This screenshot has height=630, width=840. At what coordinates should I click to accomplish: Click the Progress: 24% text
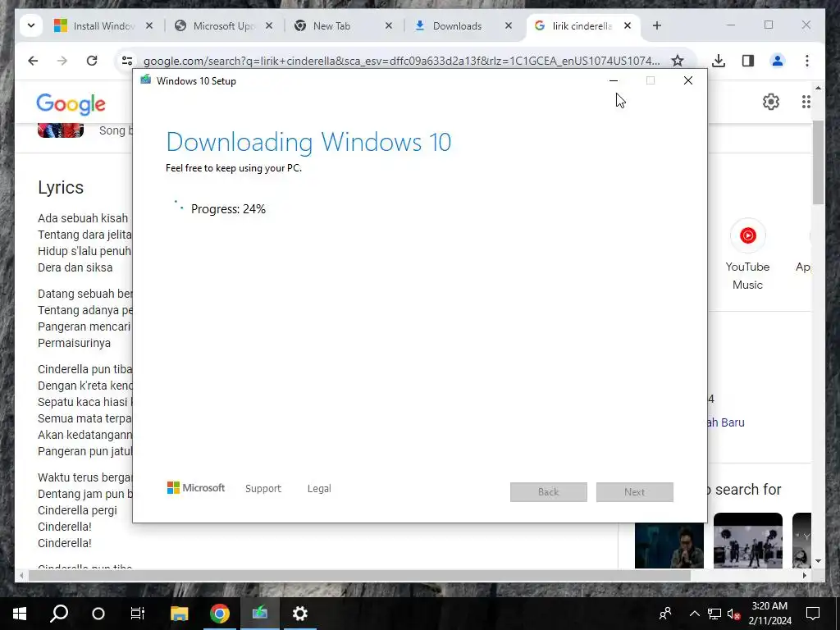coord(228,209)
